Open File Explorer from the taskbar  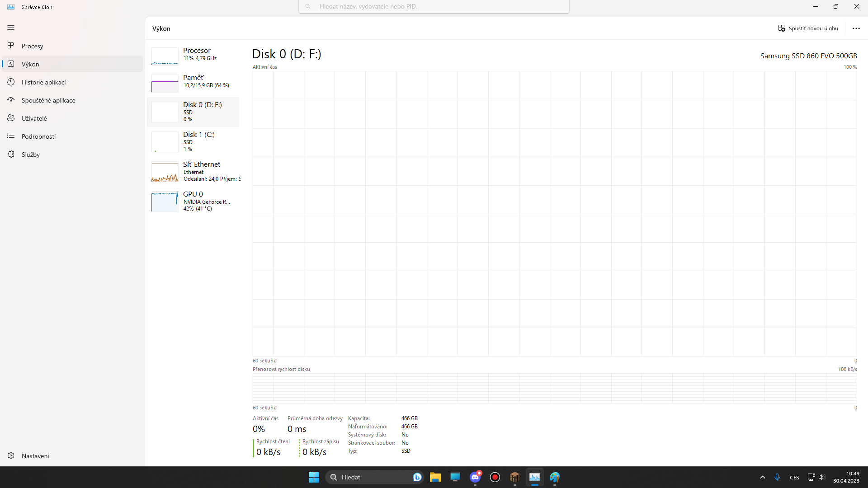tap(435, 477)
